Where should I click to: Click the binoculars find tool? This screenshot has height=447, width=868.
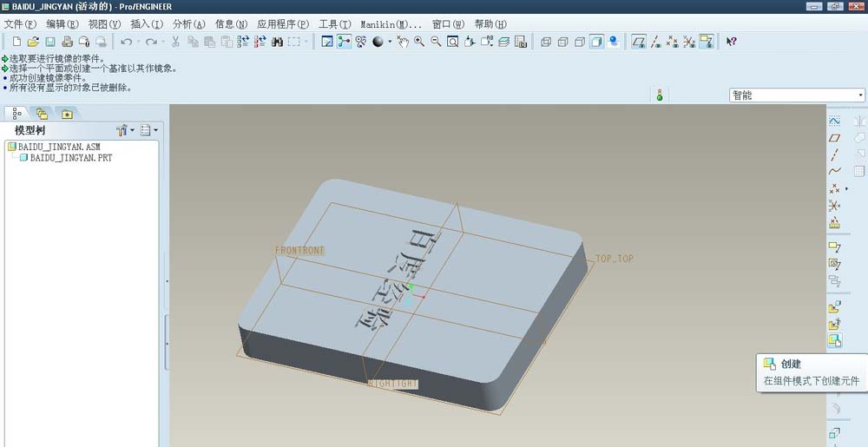[277, 42]
